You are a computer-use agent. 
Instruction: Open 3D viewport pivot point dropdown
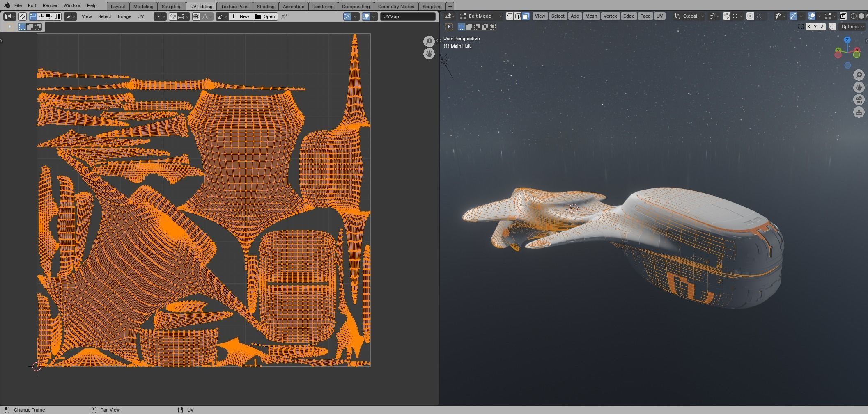point(714,16)
